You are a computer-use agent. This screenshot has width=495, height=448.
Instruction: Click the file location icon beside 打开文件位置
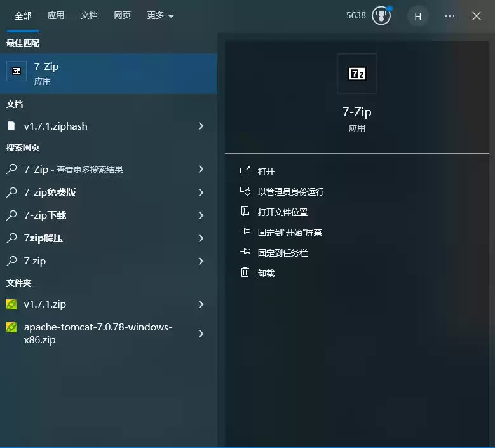coord(245,211)
